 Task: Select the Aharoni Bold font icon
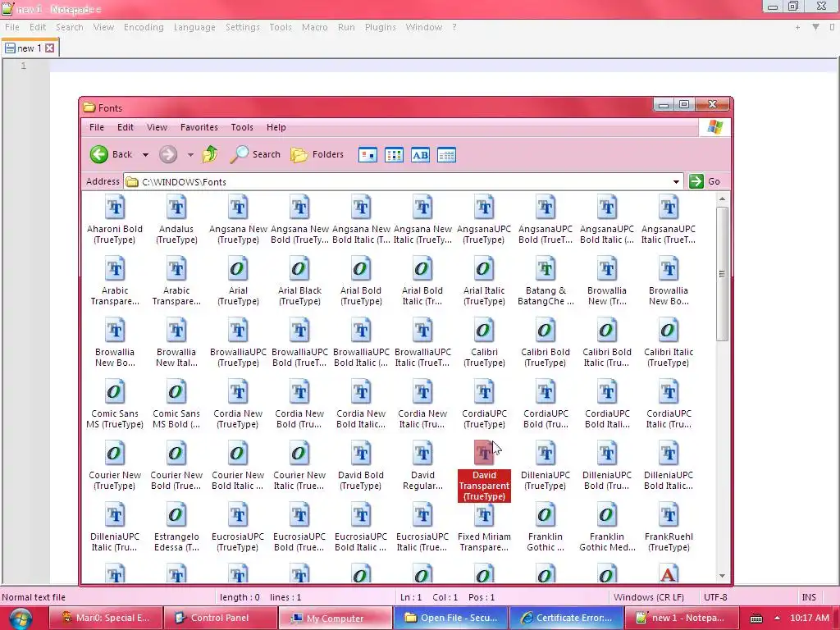click(115, 208)
